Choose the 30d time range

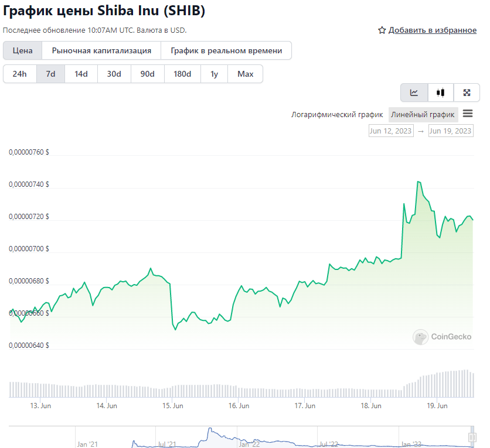(x=114, y=74)
